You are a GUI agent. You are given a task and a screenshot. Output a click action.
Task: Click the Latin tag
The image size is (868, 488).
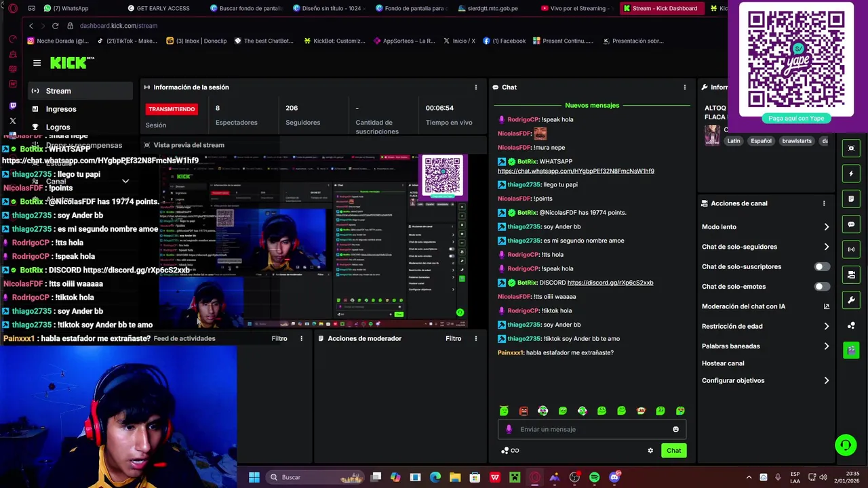click(x=734, y=141)
